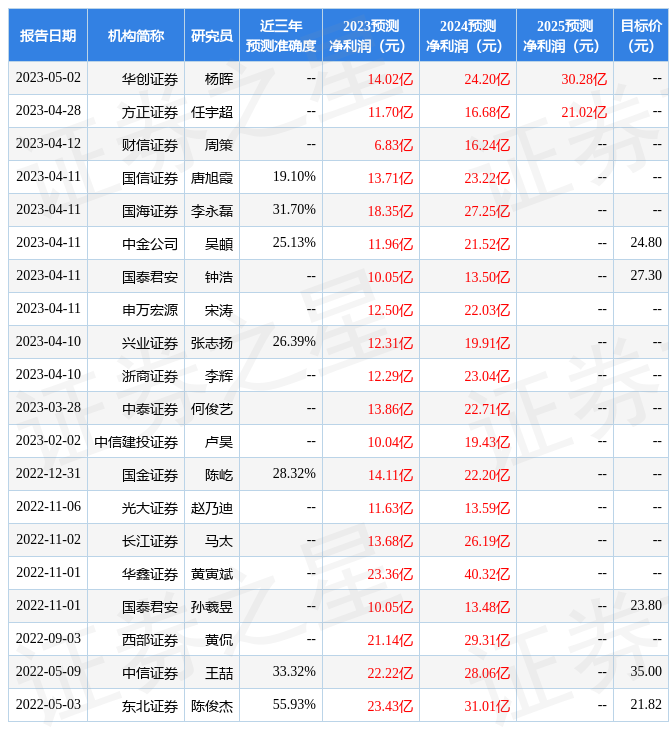The height and width of the screenshot is (730, 669).
Task: Select institution 浙商证券
Action: [x=150, y=377]
